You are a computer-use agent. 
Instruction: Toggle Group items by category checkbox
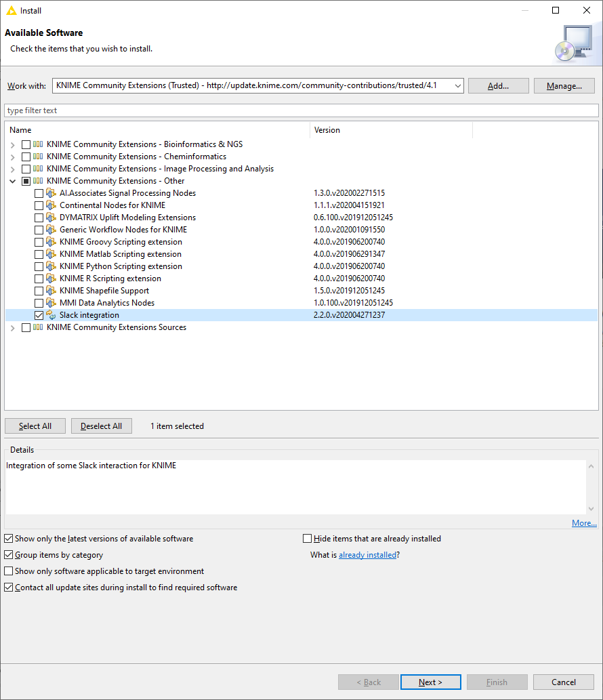tap(9, 555)
